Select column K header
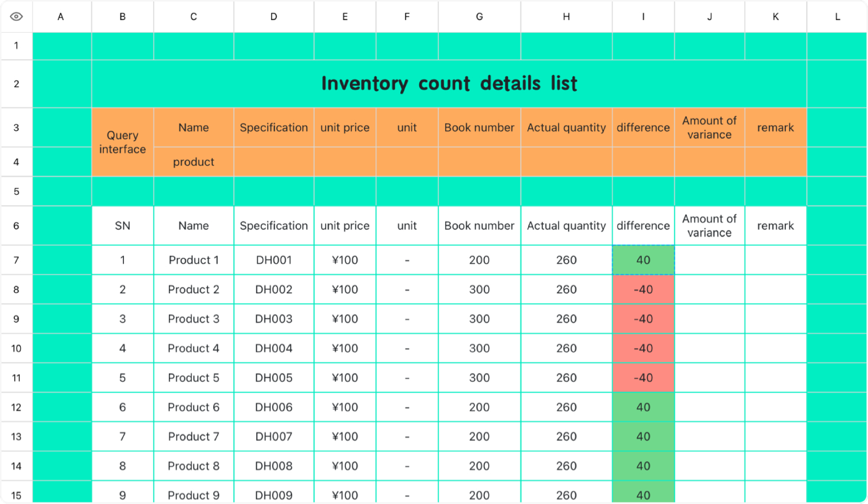This screenshot has height=504, width=868. tap(776, 16)
